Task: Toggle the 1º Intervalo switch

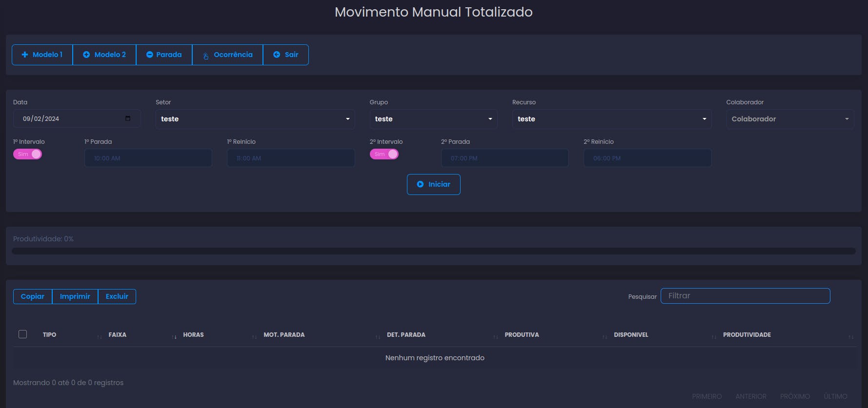Action: pos(28,154)
